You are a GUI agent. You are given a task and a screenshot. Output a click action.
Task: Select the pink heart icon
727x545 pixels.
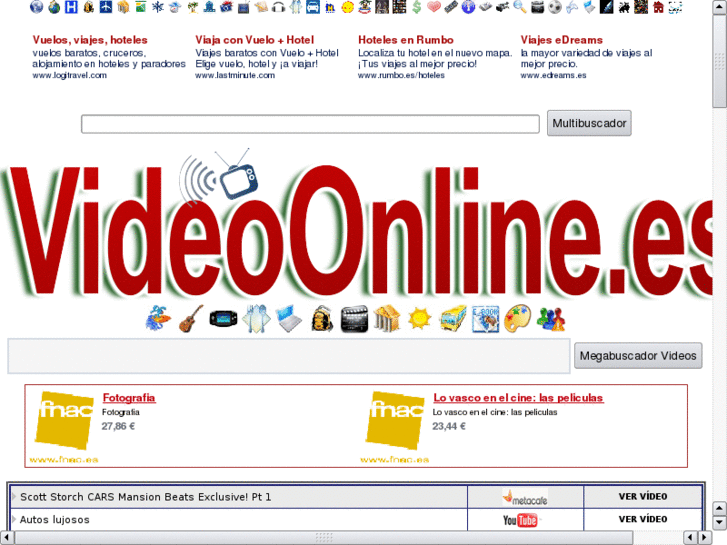pos(434,7)
